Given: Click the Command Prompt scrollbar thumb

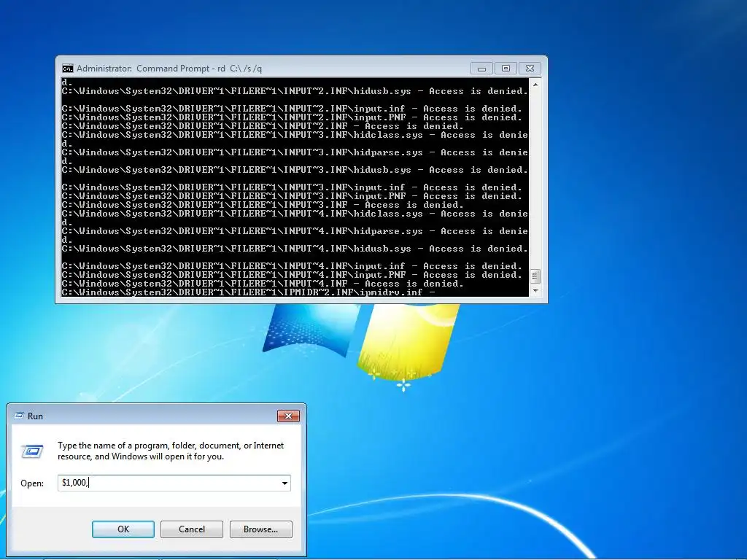Looking at the screenshot, I should tap(535, 276).
